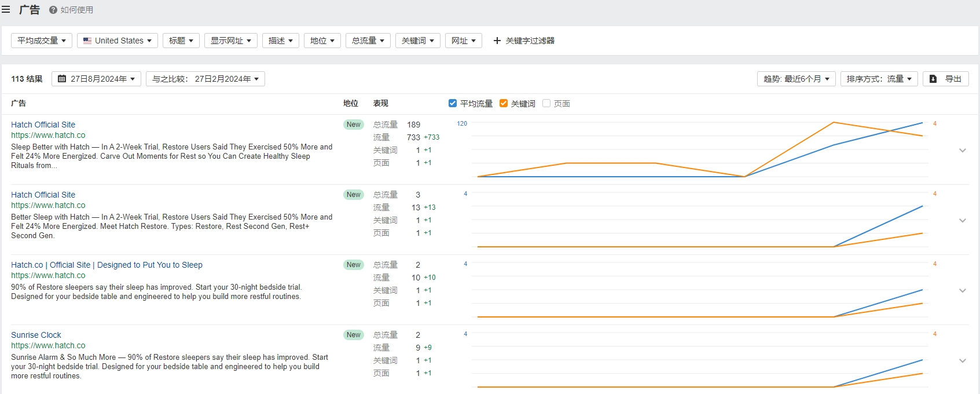Click the calendar icon in date picker
980x394 pixels.
(62, 79)
